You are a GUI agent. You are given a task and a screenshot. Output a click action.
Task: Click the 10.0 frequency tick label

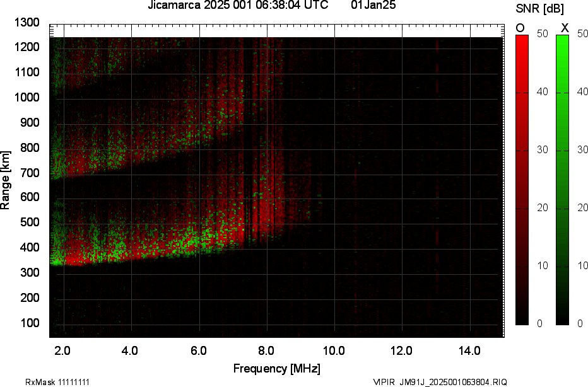(334, 350)
